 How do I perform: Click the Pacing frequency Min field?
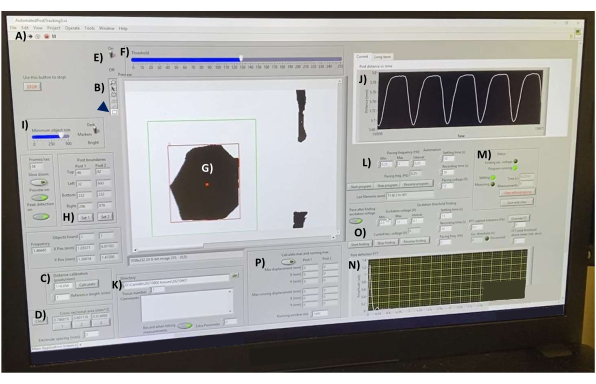[x=386, y=164]
